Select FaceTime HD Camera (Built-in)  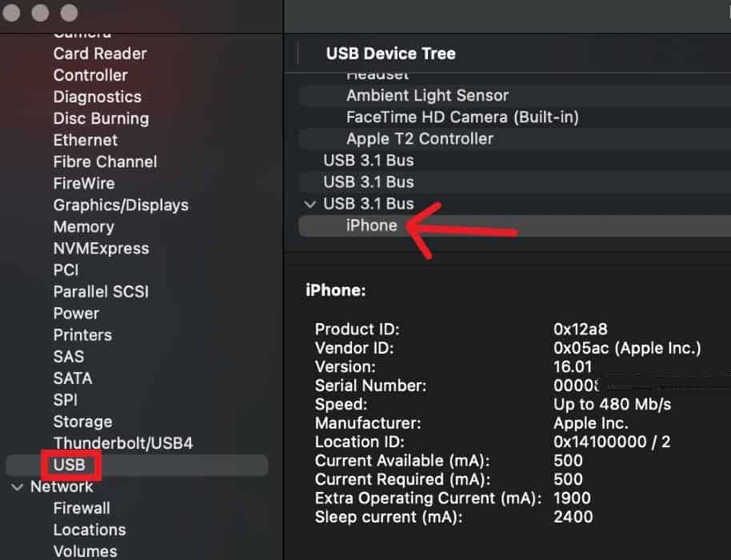coord(462,118)
